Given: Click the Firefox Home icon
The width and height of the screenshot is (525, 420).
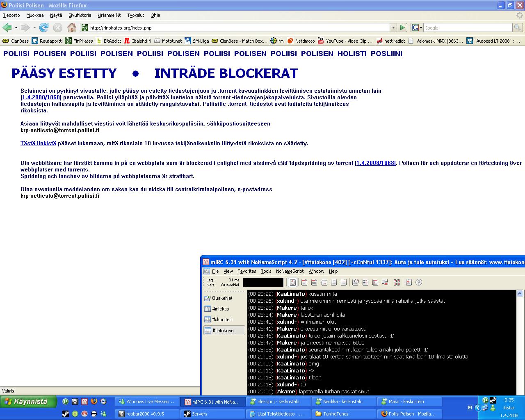Looking at the screenshot, I should (x=72, y=27).
